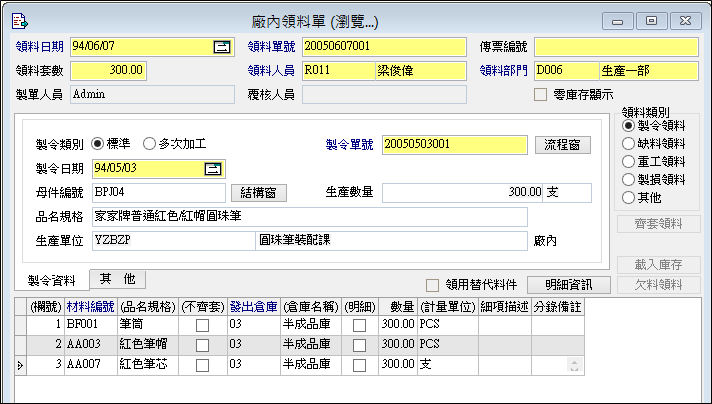Screen dimensions: 712x404
Task: Select the 多次加工 radio option
Action: [x=150, y=144]
